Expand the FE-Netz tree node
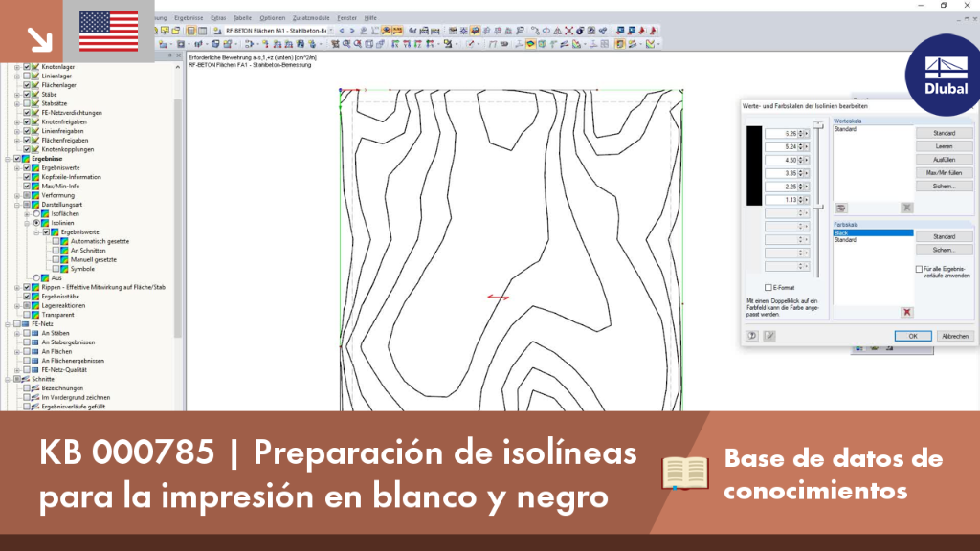Screen dimensions: 980x551 [8, 323]
